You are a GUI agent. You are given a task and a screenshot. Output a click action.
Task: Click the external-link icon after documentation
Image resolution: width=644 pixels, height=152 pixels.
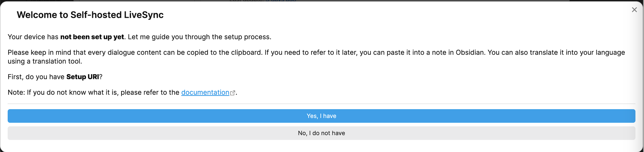point(233,93)
